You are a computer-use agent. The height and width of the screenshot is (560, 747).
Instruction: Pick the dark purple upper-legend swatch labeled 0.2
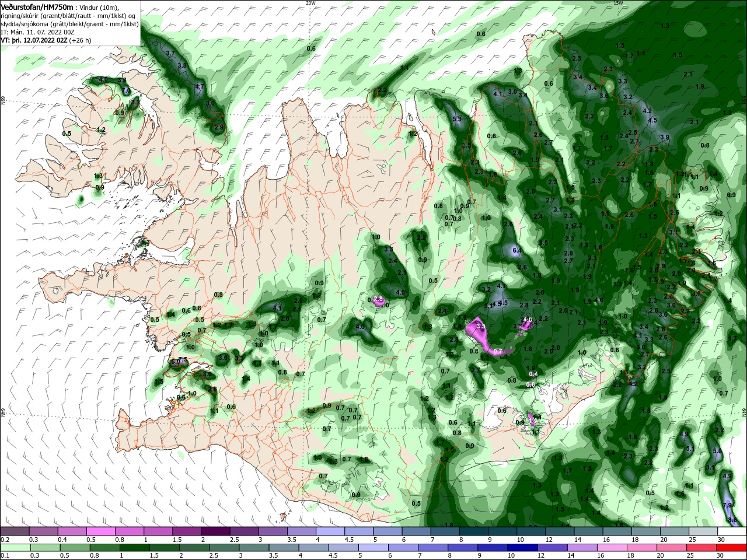coord(15,531)
